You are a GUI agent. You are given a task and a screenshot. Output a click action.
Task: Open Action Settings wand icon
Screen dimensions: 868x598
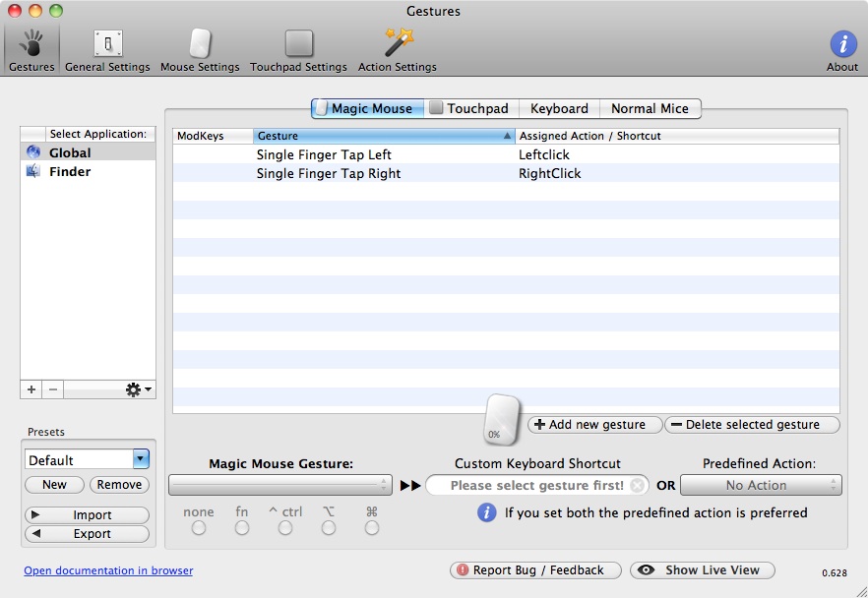coord(397,48)
